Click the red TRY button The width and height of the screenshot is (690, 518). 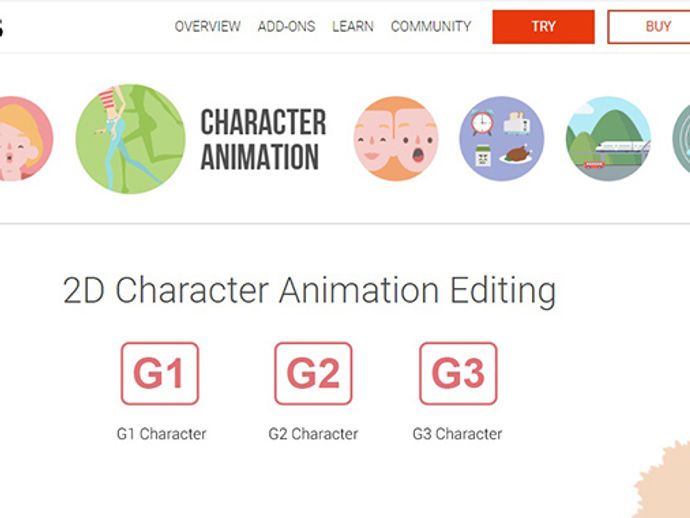(543, 27)
